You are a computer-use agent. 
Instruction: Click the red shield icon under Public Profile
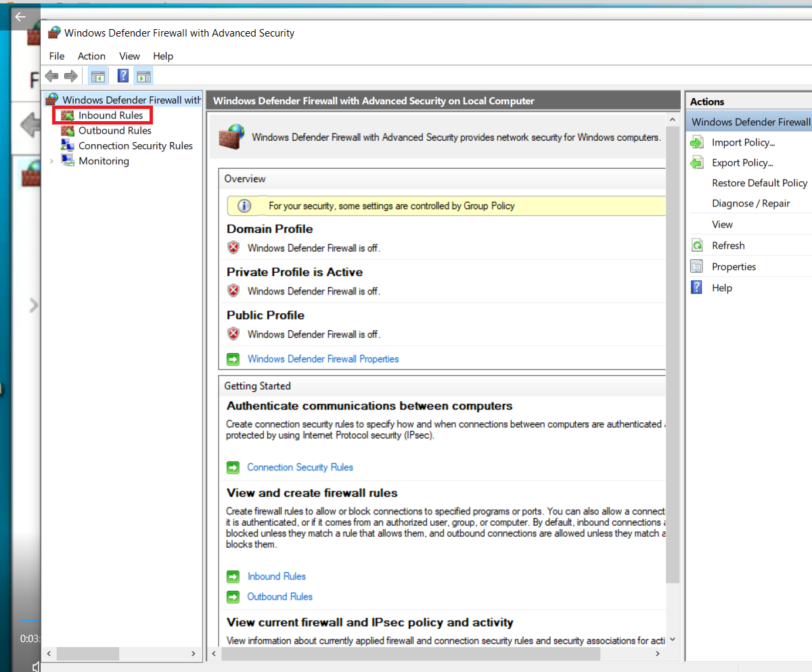pos(233,334)
